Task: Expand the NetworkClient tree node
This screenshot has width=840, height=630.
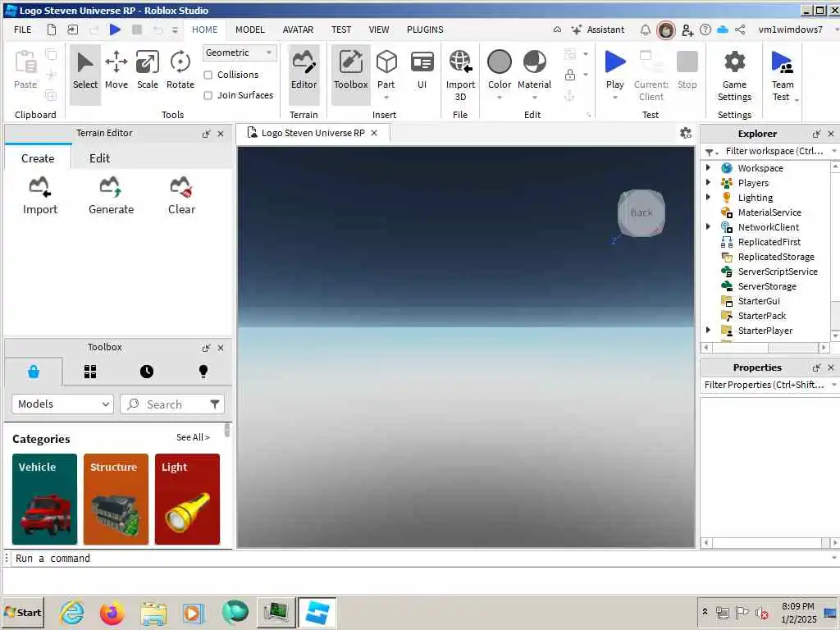Action: (708, 226)
